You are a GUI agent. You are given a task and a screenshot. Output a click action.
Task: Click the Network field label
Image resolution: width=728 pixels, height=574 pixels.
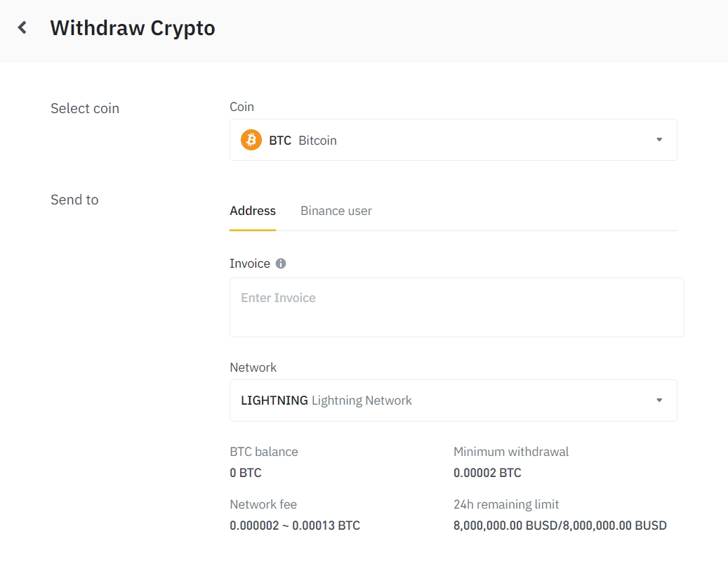coord(253,367)
